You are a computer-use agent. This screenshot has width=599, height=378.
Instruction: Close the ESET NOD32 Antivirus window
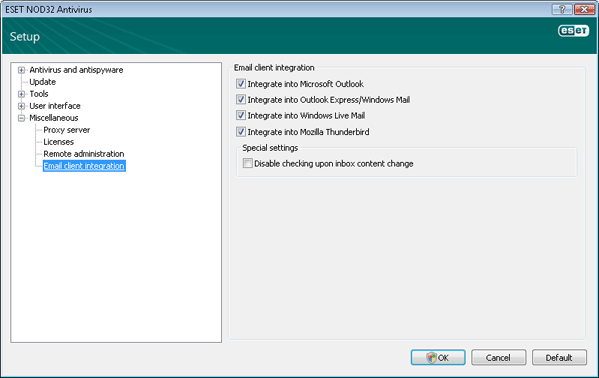[x=584, y=10]
